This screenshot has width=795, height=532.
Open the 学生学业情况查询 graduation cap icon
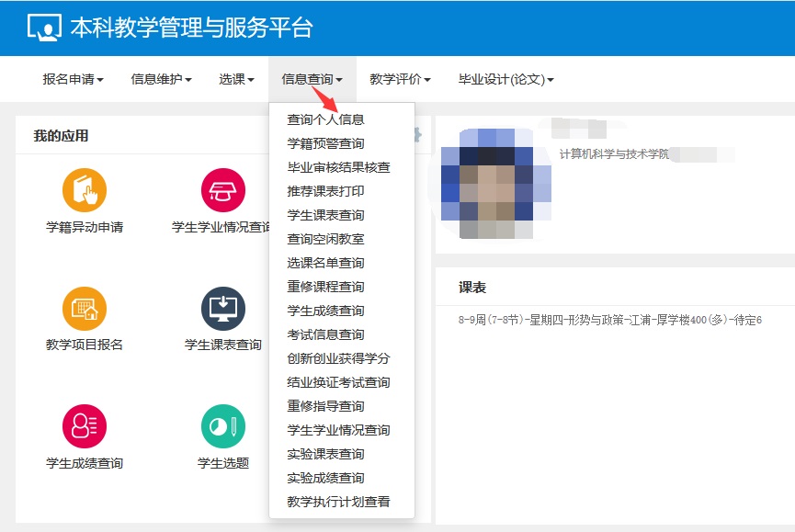[x=223, y=191]
